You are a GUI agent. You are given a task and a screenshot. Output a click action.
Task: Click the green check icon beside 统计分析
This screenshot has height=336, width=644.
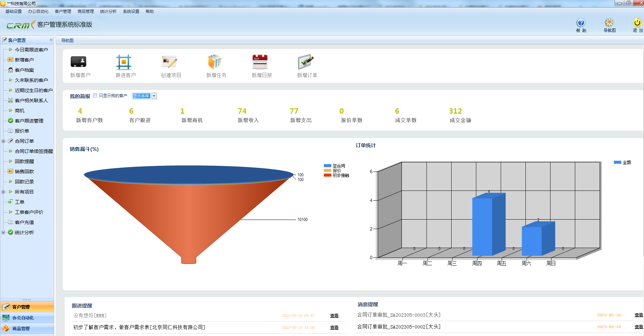(x=11, y=232)
